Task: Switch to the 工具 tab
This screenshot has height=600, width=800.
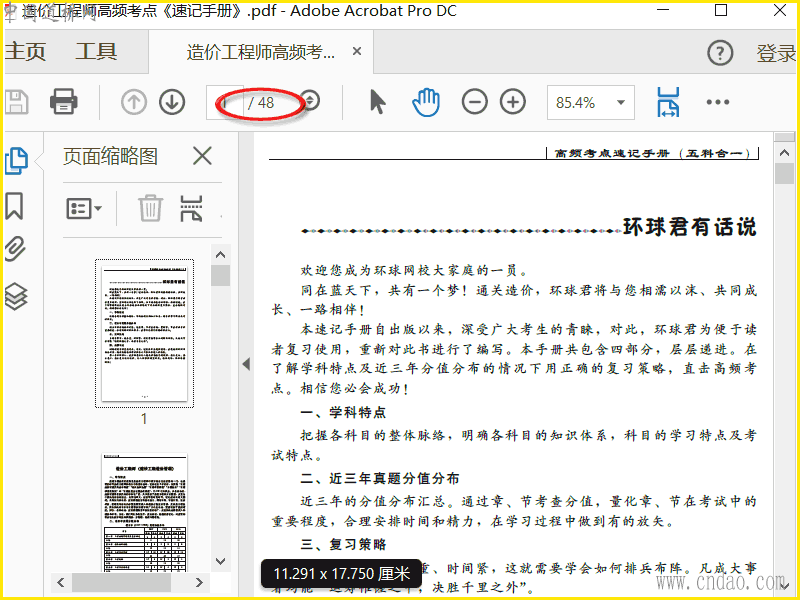Action: (x=96, y=52)
